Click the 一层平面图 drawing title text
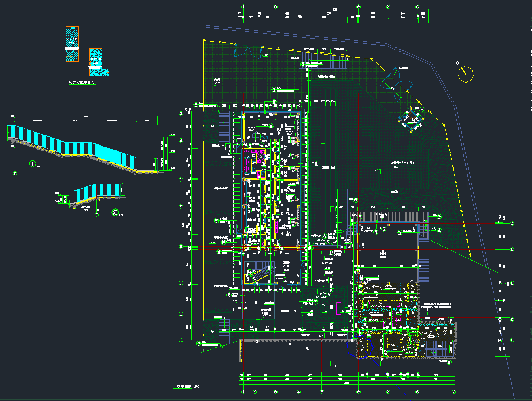This screenshot has width=532, height=401. [185, 387]
